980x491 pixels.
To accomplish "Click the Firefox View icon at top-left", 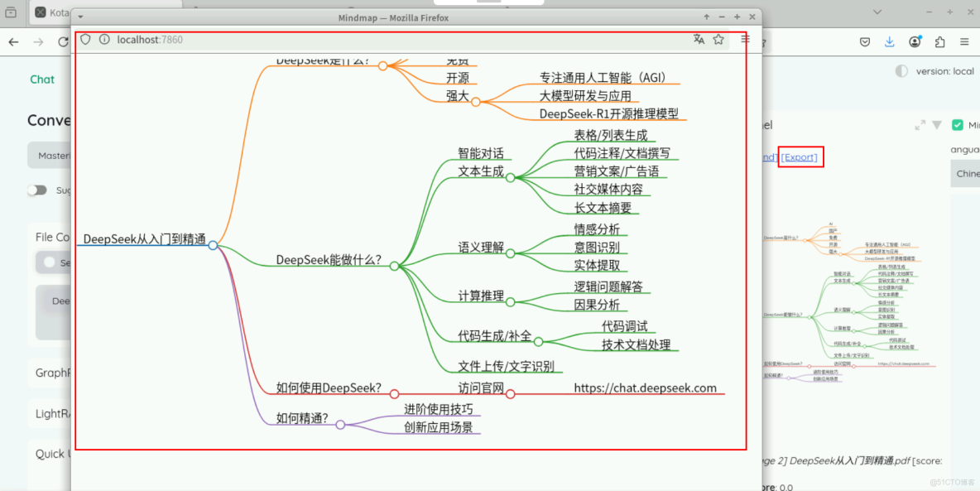I will click(x=11, y=12).
